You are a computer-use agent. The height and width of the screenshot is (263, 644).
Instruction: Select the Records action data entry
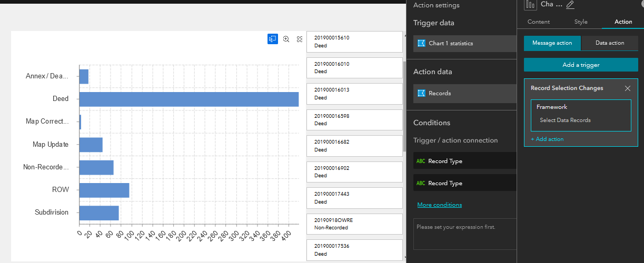pyautogui.click(x=465, y=93)
